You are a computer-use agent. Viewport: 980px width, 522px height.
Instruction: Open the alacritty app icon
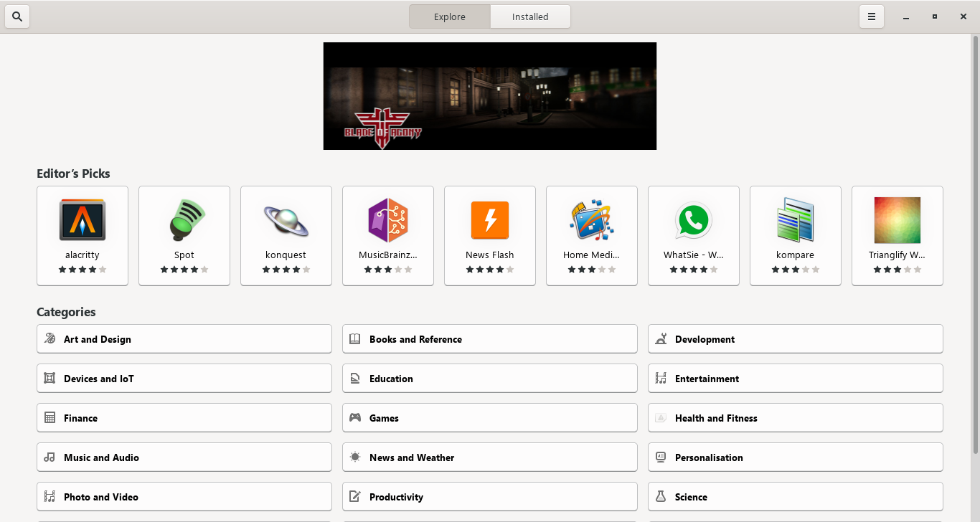[x=83, y=220]
